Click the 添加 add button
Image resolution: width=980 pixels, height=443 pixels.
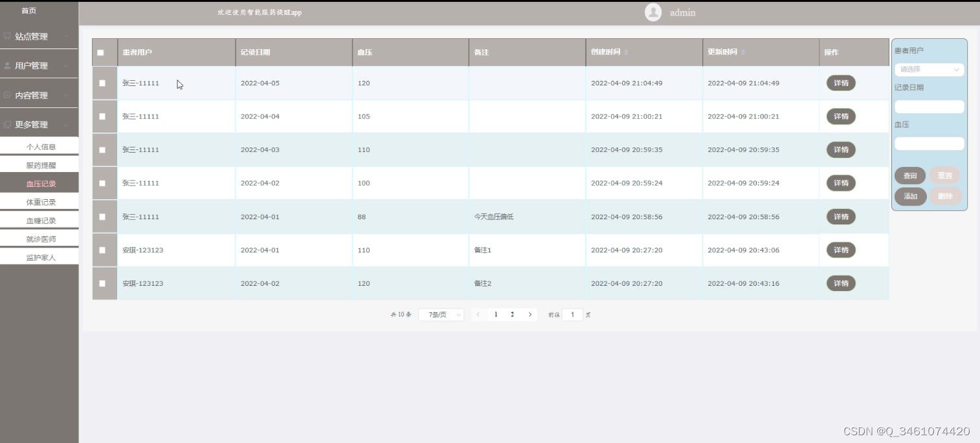point(911,197)
